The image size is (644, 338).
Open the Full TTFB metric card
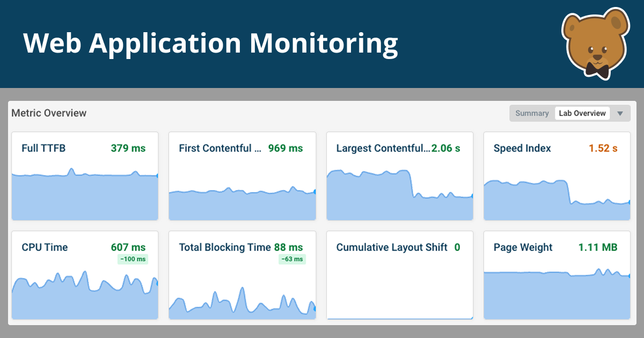(85, 176)
